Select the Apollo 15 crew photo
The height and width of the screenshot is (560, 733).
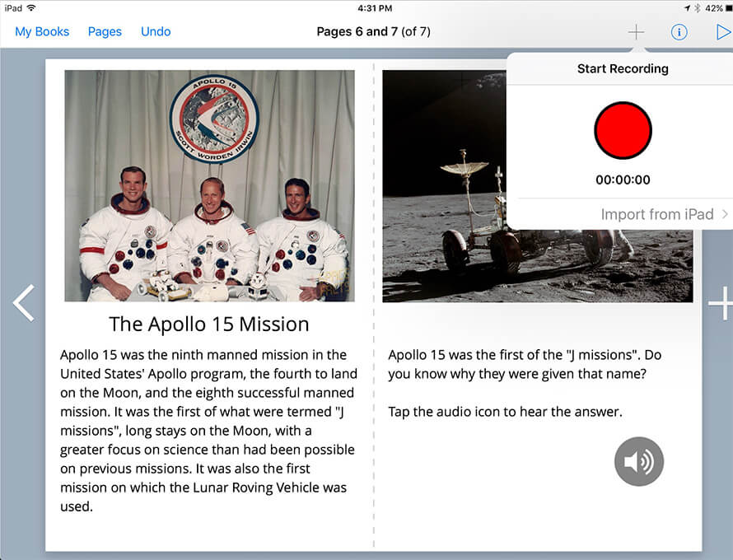pyautogui.click(x=208, y=185)
